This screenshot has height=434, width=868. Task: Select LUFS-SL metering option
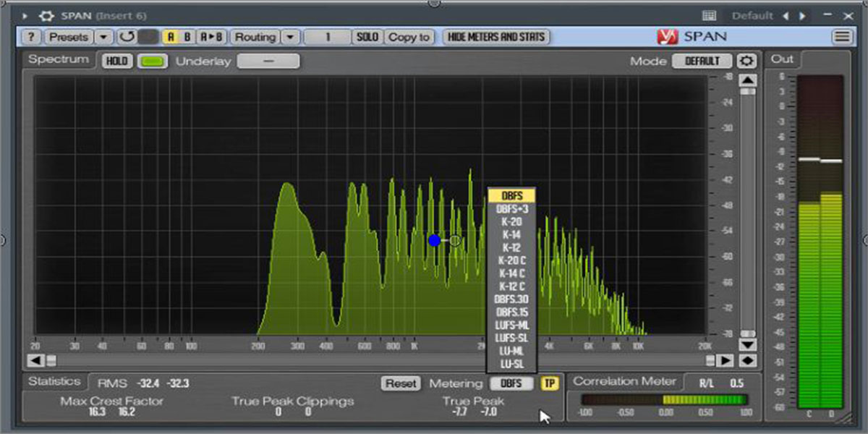pos(512,339)
